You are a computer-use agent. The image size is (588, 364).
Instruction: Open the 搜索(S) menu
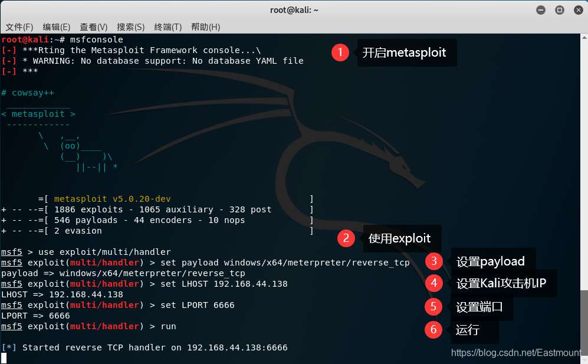coord(130,27)
